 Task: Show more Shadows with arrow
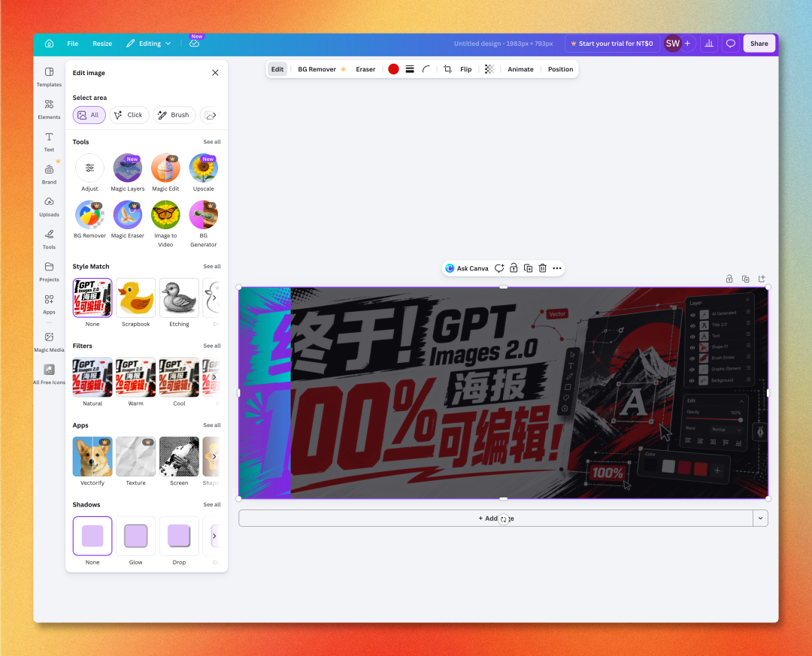point(214,536)
